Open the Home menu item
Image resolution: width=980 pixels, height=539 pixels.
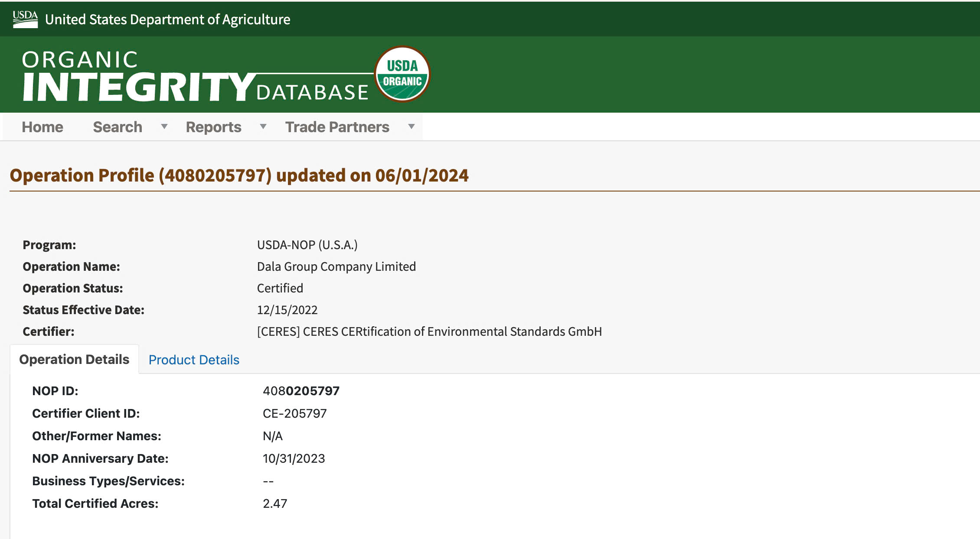click(42, 127)
